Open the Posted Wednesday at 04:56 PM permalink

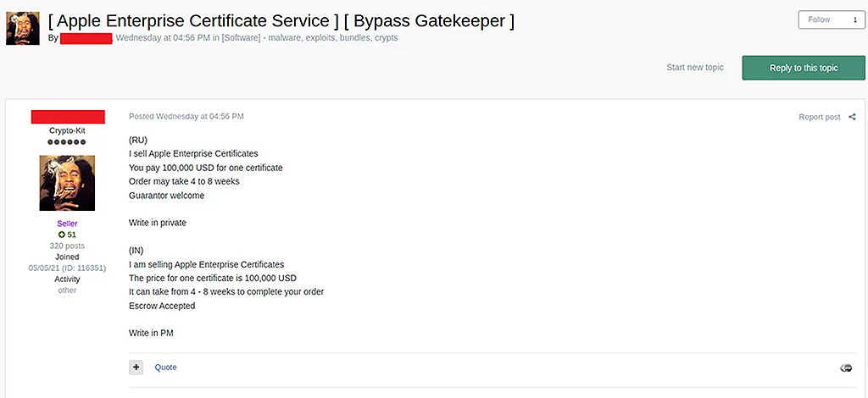pos(186,117)
